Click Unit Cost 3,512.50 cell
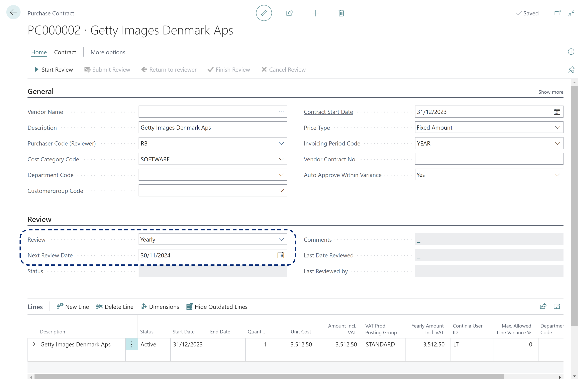The height and width of the screenshot is (379, 588). [x=295, y=344]
